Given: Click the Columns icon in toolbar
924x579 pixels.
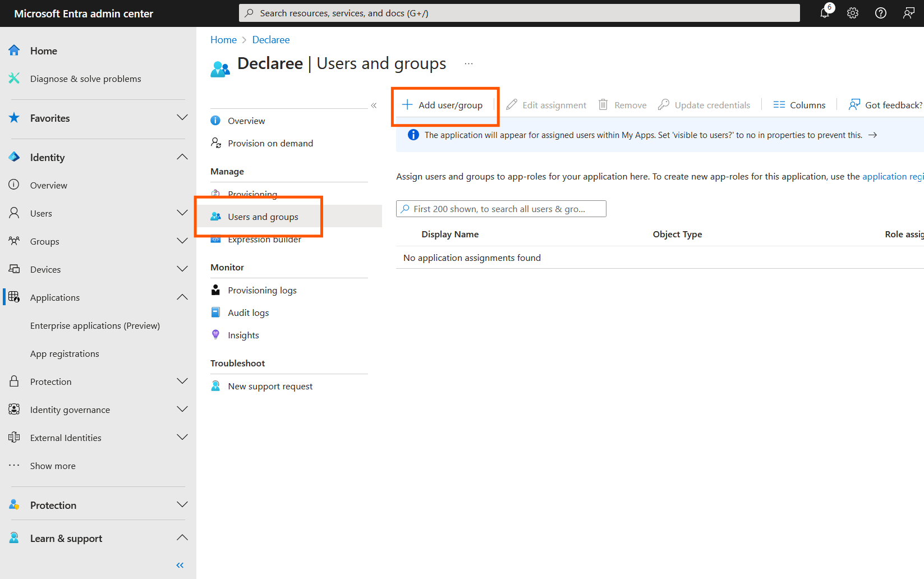Looking at the screenshot, I should click(x=779, y=105).
